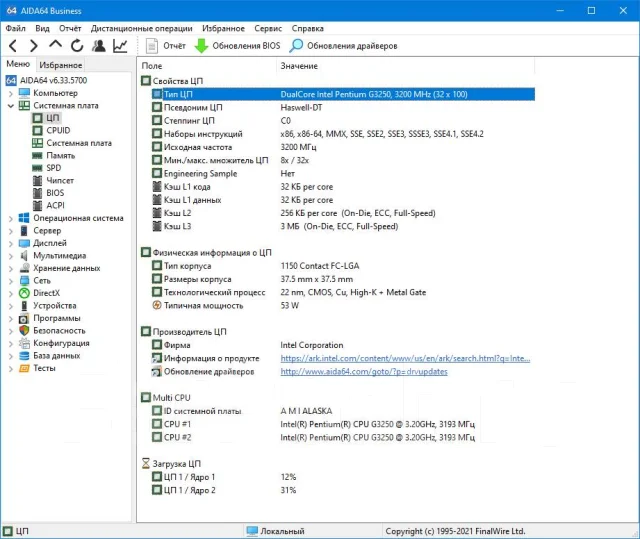Image resolution: width=640 pixels, height=539 pixels.
Task: Open the Сервис menu
Action: pos(268,28)
